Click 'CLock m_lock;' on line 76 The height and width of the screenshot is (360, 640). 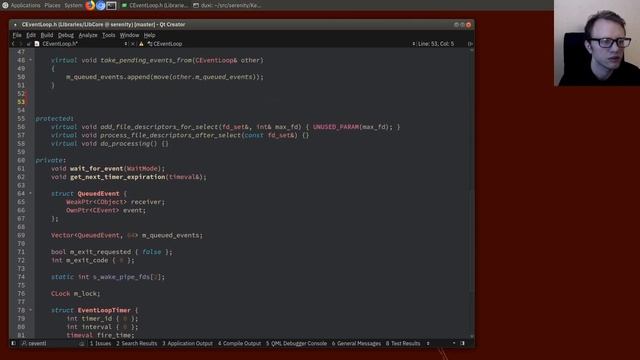pyautogui.click(x=76, y=293)
